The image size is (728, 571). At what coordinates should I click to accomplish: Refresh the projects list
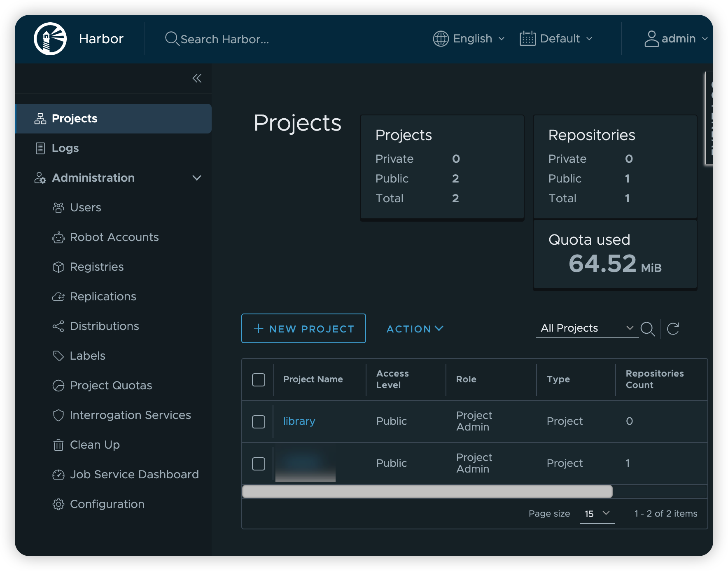[673, 329]
